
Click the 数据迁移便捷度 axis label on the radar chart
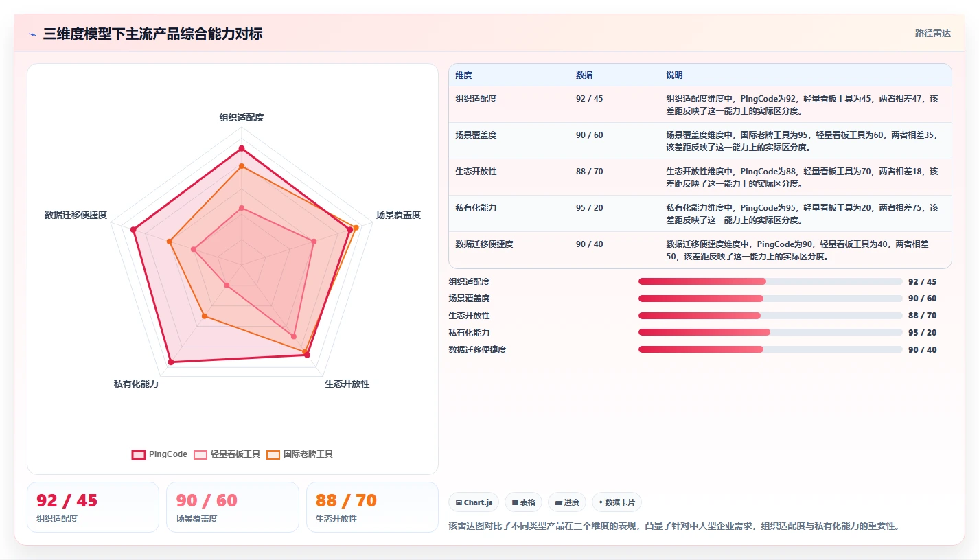76,215
